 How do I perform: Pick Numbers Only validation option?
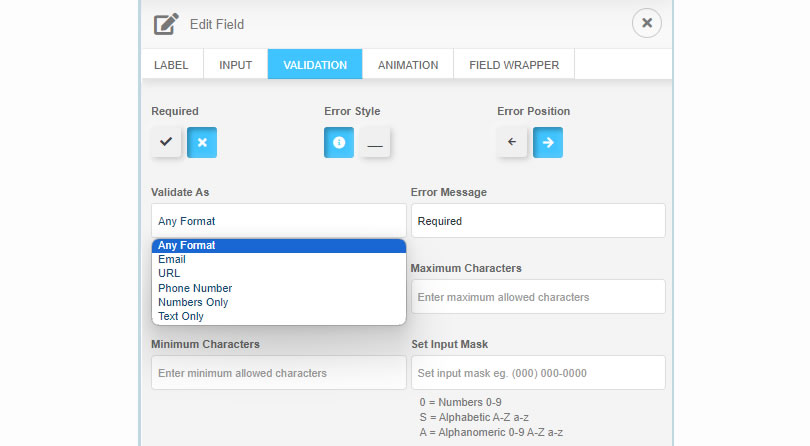pyautogui.click(x=279, y=302)
